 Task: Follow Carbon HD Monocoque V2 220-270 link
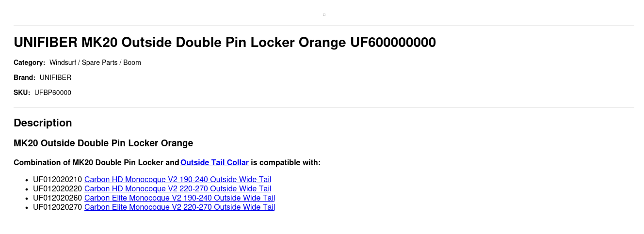pos(177,189)
